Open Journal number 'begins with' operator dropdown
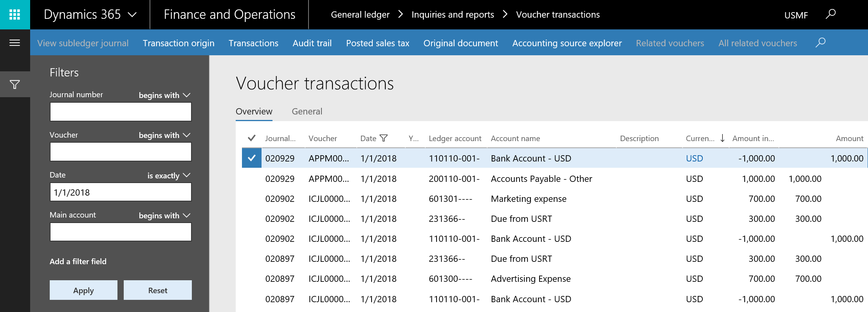The height and width of the screenshot is (312, 868). [x=164, y=95]
